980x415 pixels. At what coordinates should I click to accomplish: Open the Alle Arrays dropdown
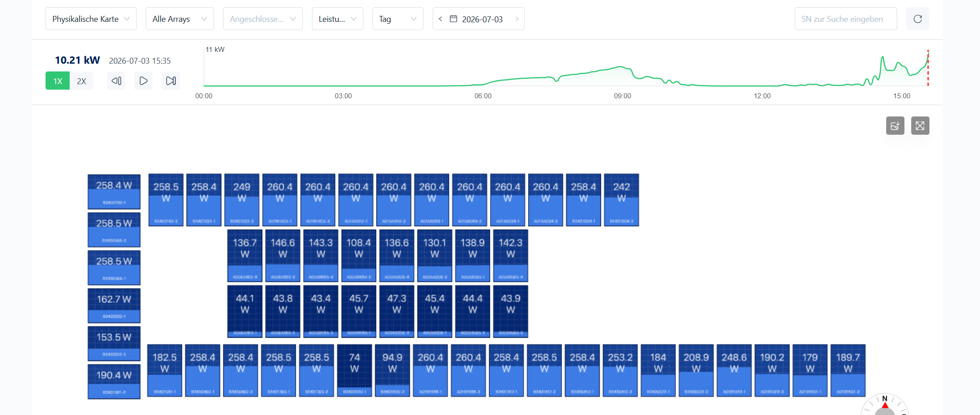click(180, 19)
